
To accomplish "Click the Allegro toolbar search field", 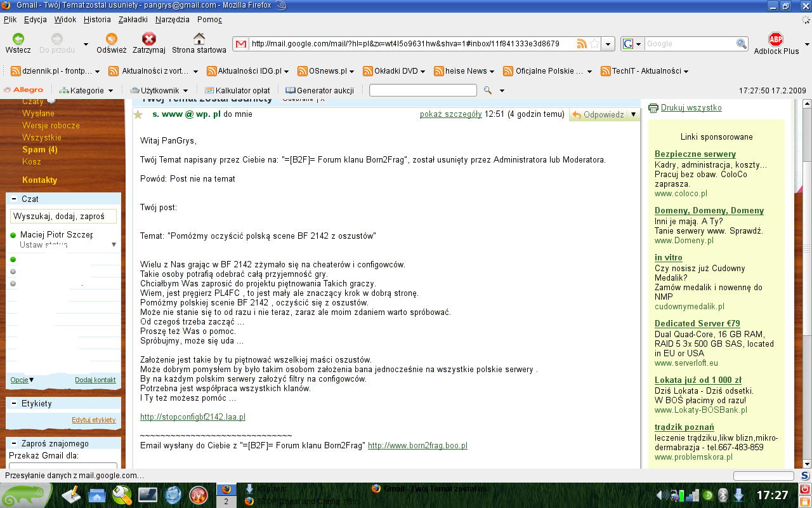I will pos(423,90).
